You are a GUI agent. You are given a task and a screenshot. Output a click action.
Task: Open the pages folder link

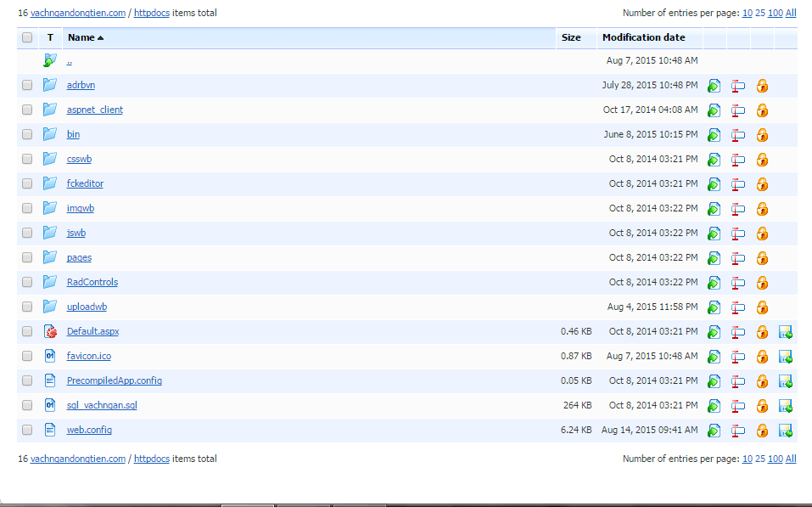[x=79, y=257]
